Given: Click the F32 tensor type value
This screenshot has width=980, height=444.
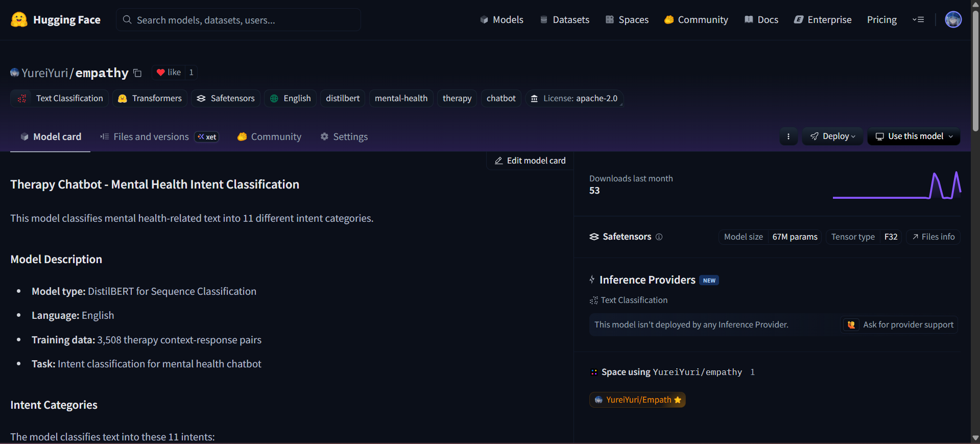Looking at the screenshot, I should click(891, 237).
